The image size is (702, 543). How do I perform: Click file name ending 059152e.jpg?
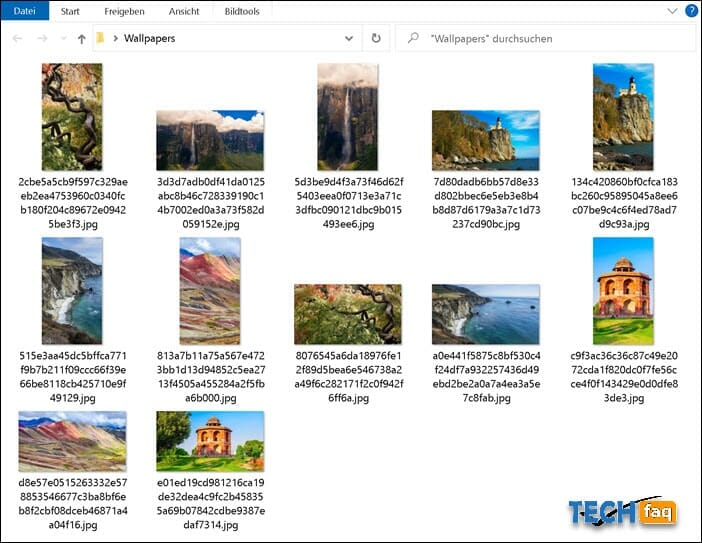click(x=211, y=203)
